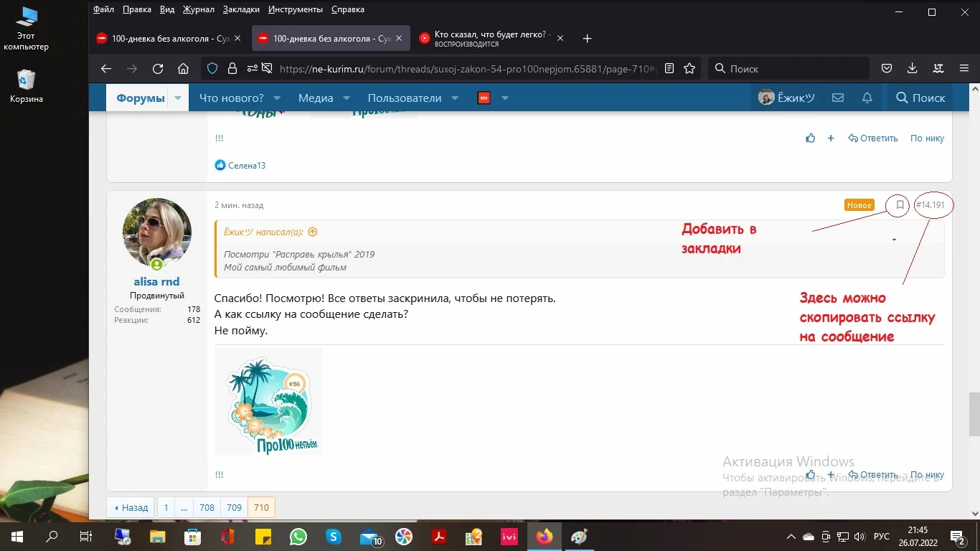Expand the Пользователи dropdown
The image size is (980, 551).
454,98
